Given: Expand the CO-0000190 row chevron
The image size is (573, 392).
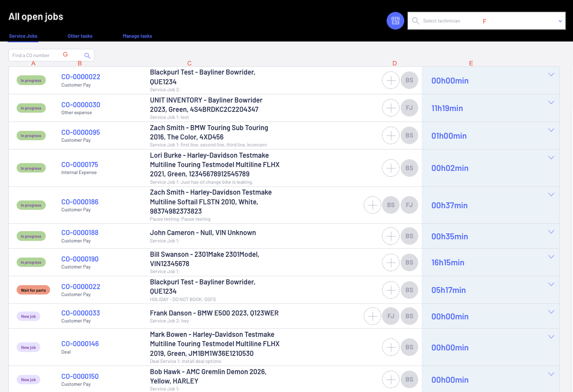Looking at the screenshot, I should (x=551, y=257).
